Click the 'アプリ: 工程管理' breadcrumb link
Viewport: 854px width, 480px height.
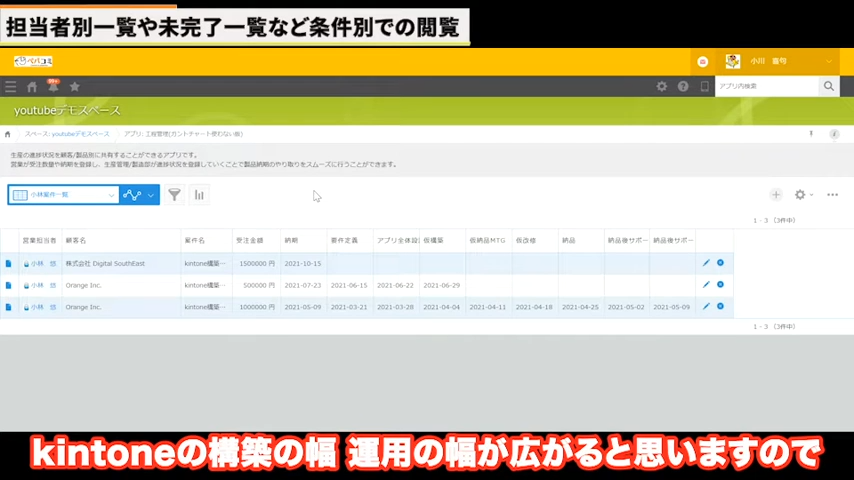[x=183, y=134]
